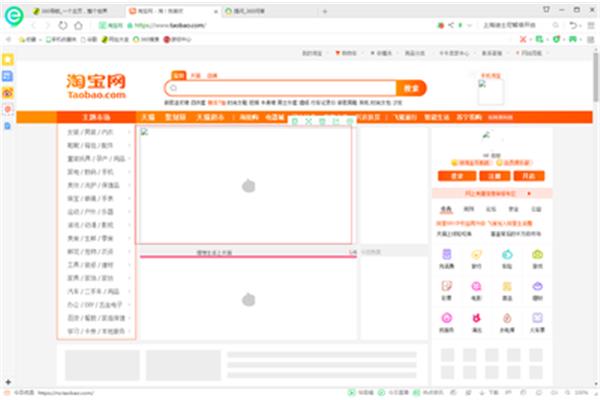
Task: Open the favorites bookmark folder dropdown
Action: (x=30, y=39)
